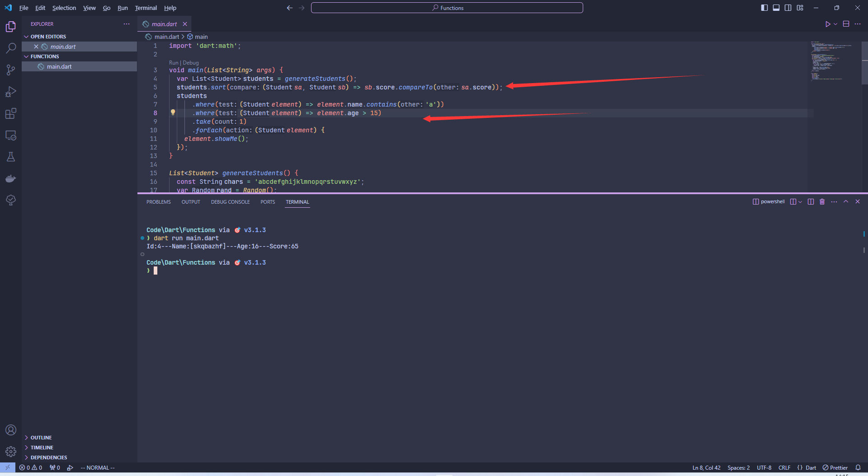Maximize the panel with up chevron

click(x=846, y=202)
